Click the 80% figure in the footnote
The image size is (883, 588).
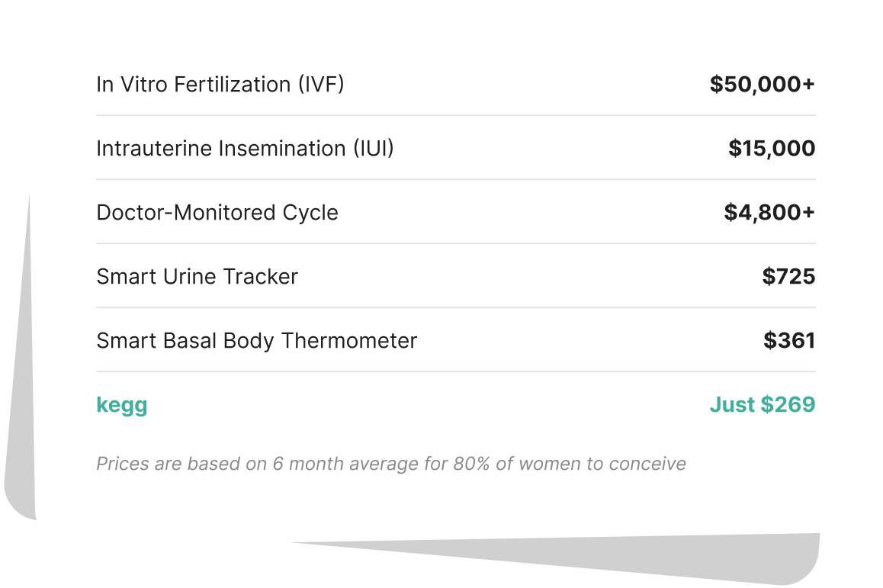coord(468,464)
